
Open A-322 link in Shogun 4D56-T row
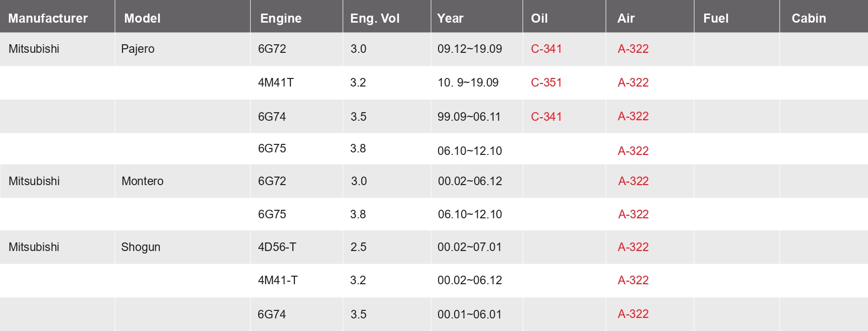tap(633, 247)
